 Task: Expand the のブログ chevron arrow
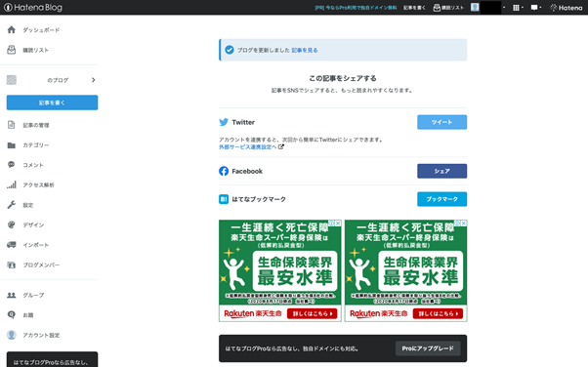pyautogui.click(x=93, y=80)
